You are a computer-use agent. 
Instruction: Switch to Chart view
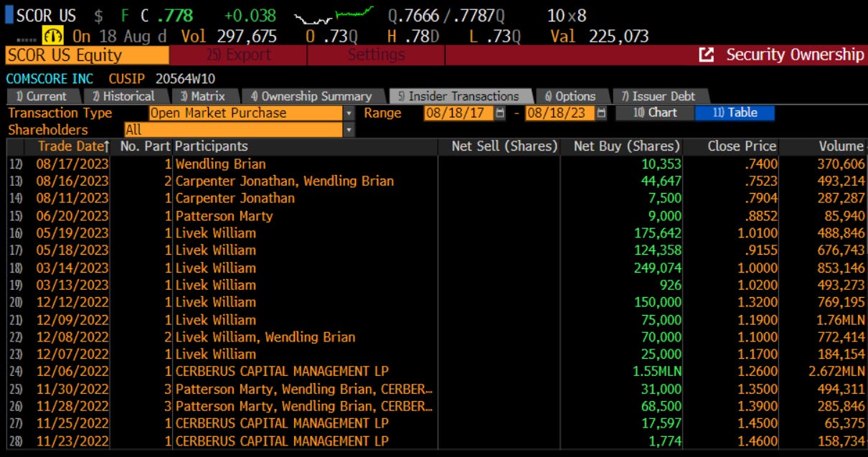[x=654, y=113]
